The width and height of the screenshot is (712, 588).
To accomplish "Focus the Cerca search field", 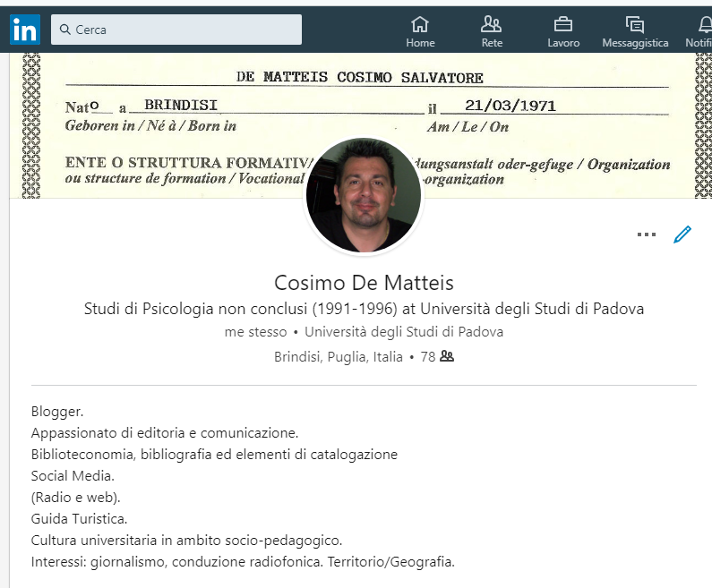I will tap(176, 30).
